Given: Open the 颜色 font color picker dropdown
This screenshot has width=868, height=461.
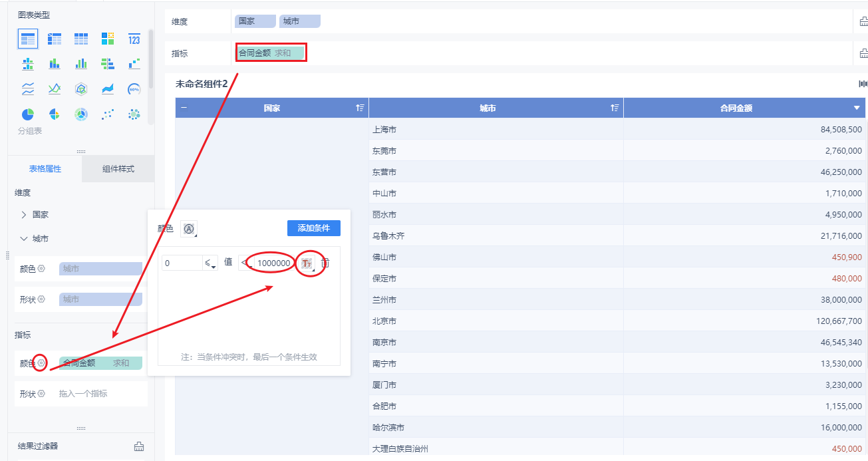Looking at the screenshot, I should tap(189, 229).
